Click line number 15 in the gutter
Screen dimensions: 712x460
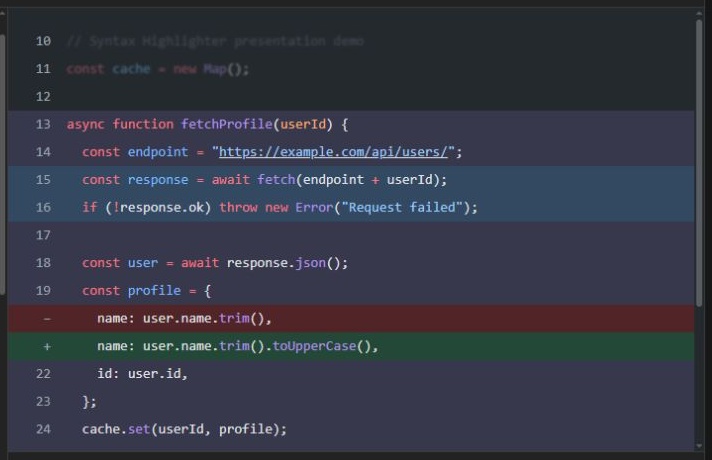(43, 180)
